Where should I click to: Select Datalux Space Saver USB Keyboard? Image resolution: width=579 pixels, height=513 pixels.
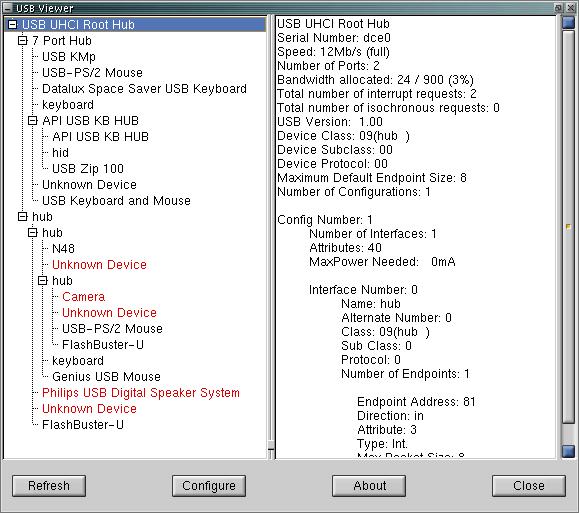coord(144,89)
